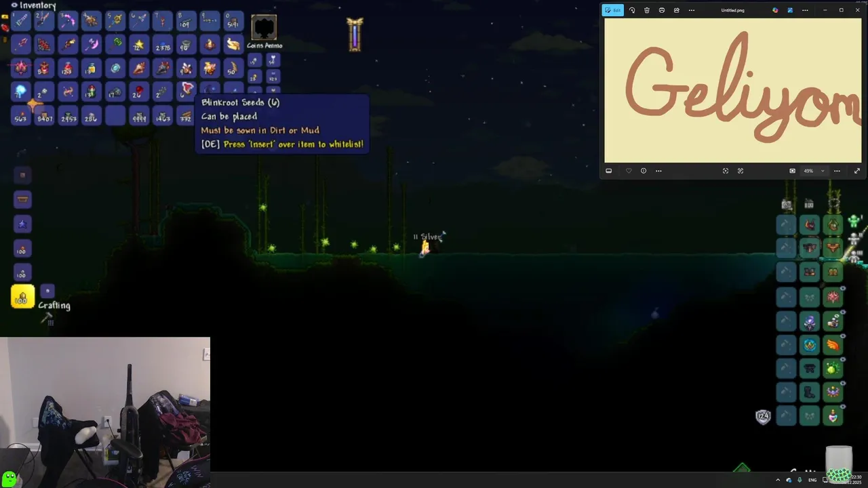Toggle Inventory visibility eye icon
Image resolution: width=868 pixels, height=488 pixels.
point(14,5)
